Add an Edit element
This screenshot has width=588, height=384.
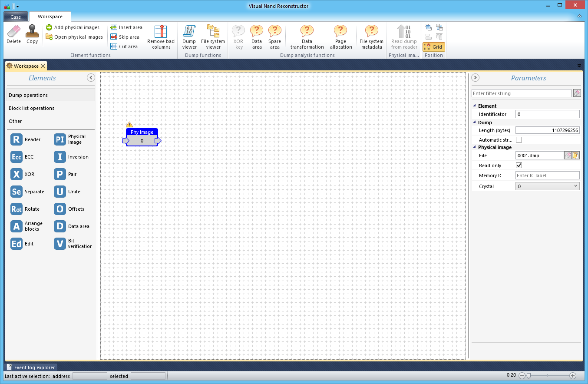point(23,244)
